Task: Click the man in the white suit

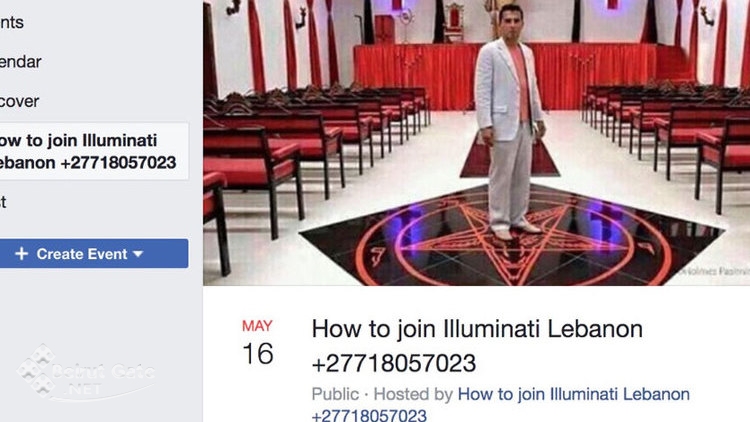Action: (509, 122)
